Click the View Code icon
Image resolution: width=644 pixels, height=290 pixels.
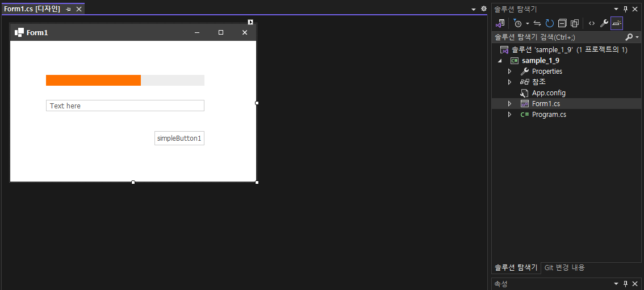coord(591,23)
